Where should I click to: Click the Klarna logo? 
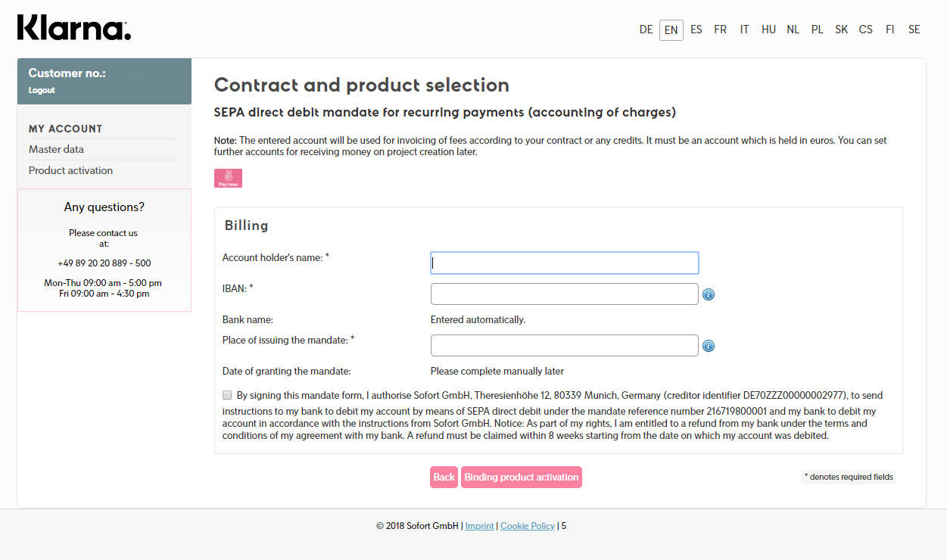(x=74, y=28)
